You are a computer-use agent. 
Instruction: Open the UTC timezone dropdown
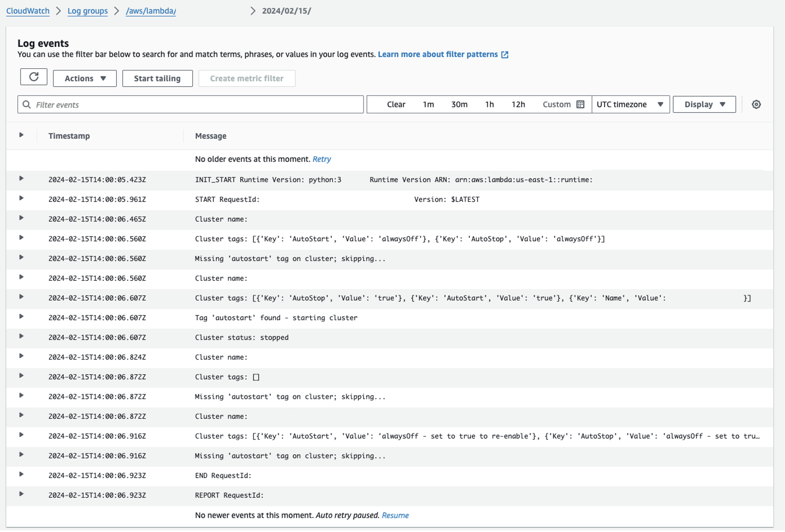pyautogui.click(x=630, y=105)
